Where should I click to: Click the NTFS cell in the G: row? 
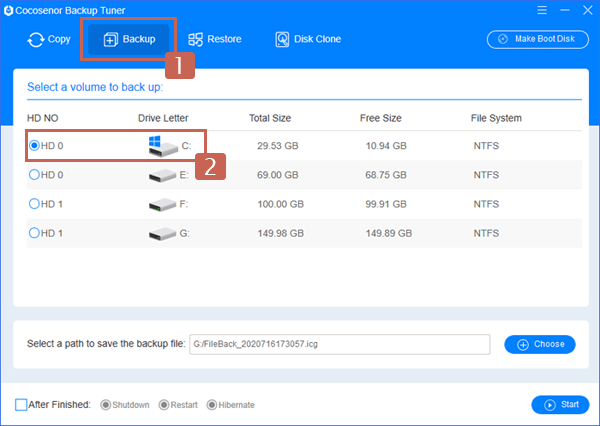pyautogui.click(x=486, y=233)
